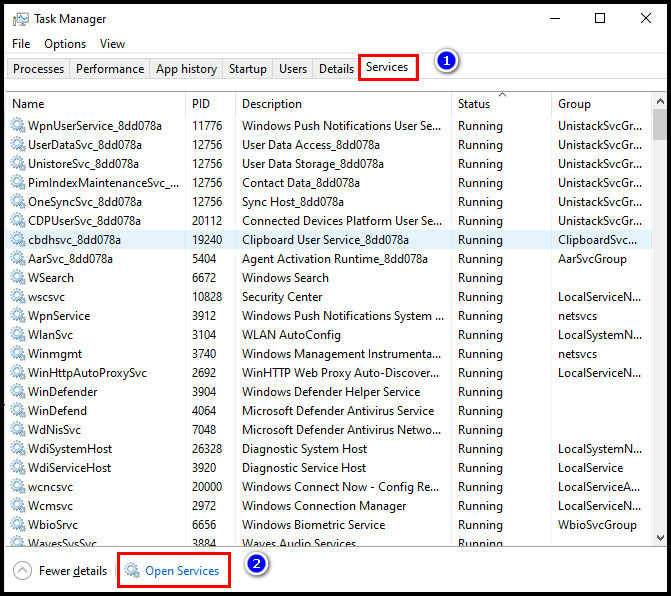The image size is (671, 596).
Task: Switch to the App history tab
Action: pyautogui.click(x=186, y=69)
